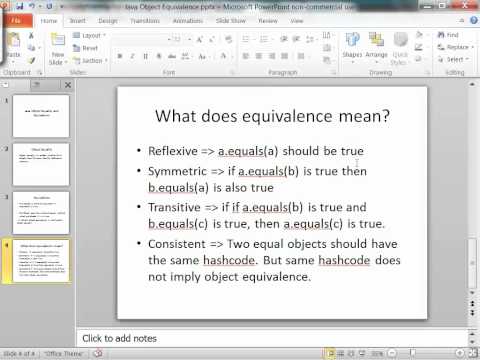
Task: Switch to the Design tab
Action: coord(108,21)
